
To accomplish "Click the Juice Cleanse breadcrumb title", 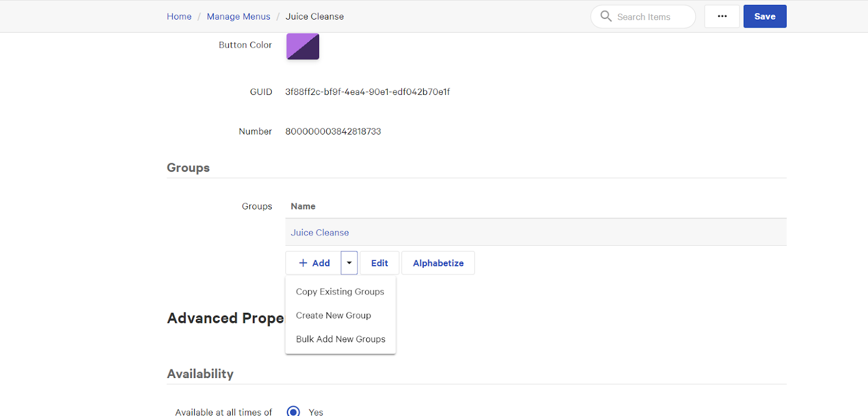I will point(315,16).
